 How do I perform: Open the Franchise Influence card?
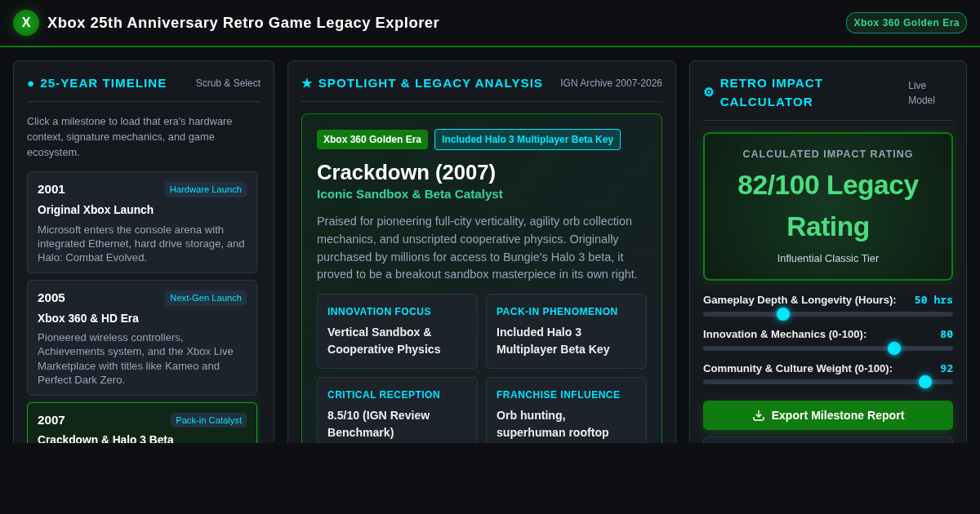pos(566,410)
